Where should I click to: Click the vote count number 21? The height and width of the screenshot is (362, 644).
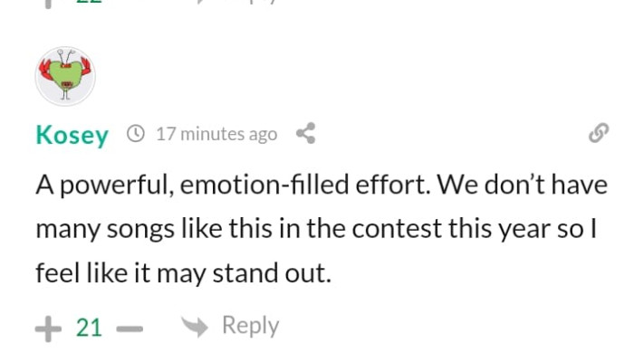89,328
